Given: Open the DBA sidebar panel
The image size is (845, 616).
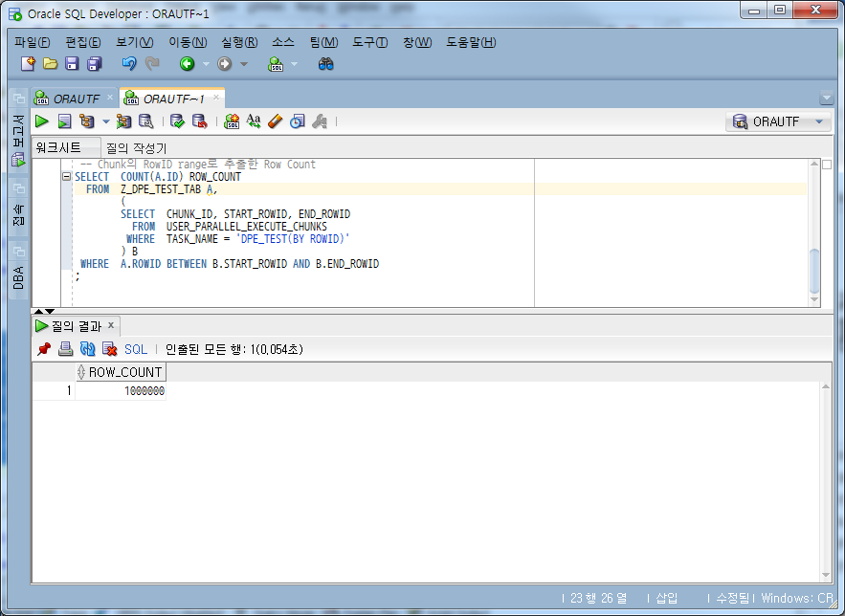Looking at the screenshot, I should [16, 277].
